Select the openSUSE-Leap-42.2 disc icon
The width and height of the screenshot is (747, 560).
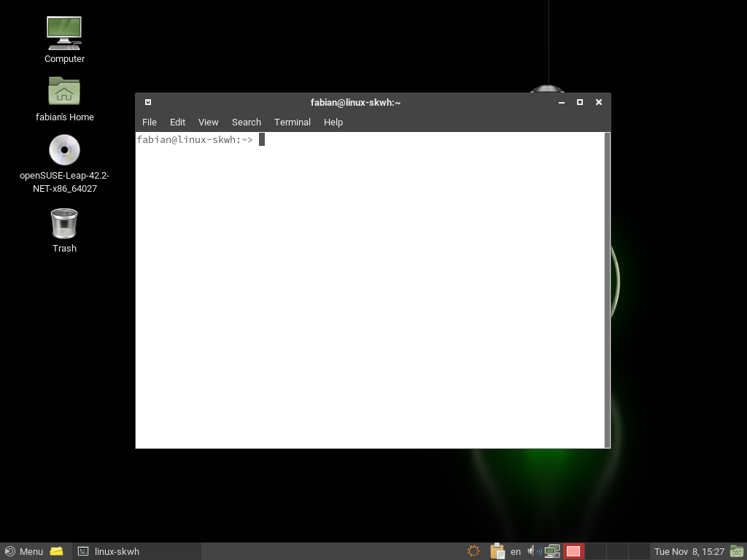coord(64,151)
